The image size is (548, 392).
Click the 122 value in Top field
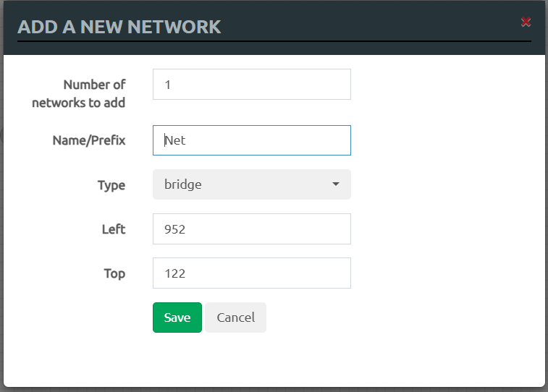pos(174,273)
